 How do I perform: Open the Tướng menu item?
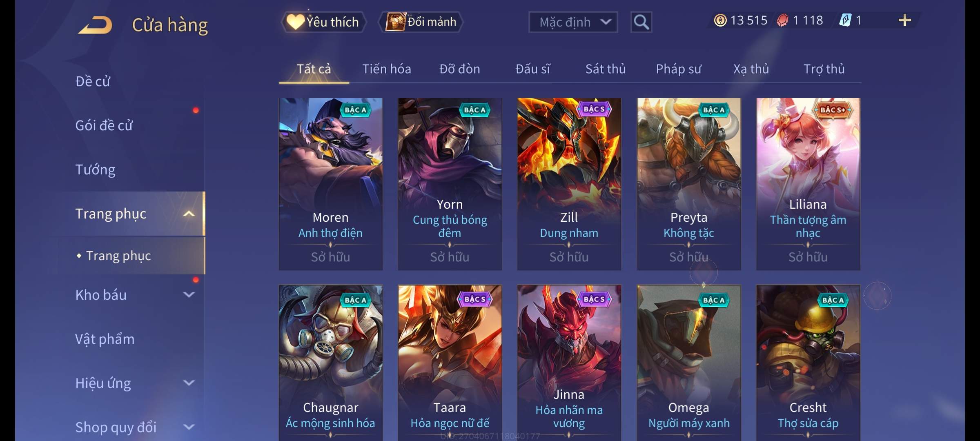click(x=95, y=169)
